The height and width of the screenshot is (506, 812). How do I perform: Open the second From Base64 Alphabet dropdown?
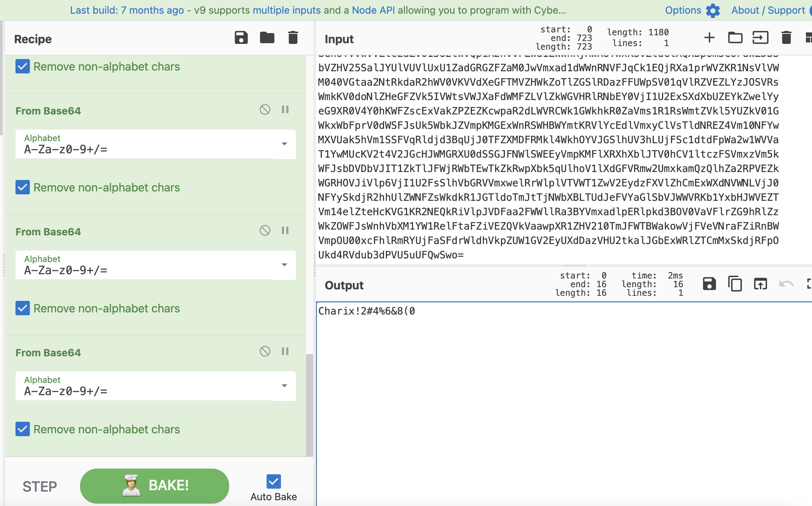pyautogui.click(x=284, y=265)
